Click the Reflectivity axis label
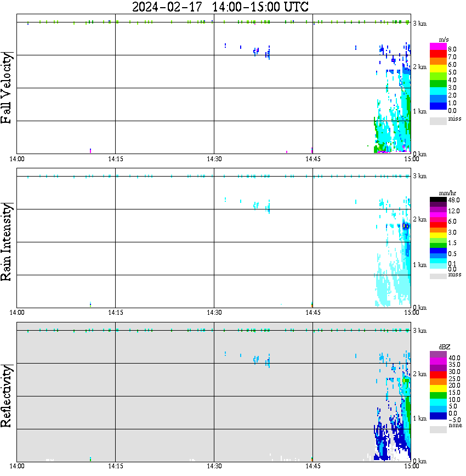The width and height of the screenshot is (466, 476). tap(6, 396)
